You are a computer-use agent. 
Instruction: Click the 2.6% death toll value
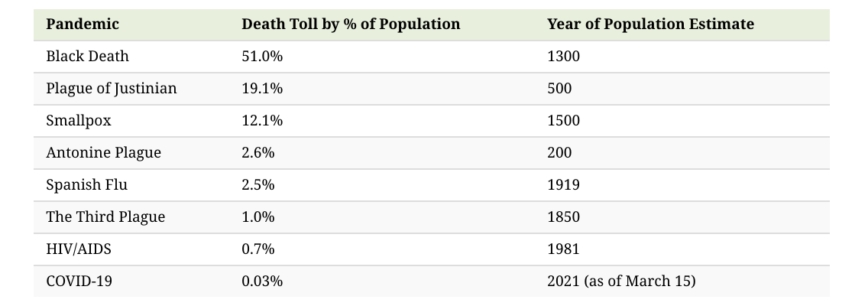click(257, 153)
